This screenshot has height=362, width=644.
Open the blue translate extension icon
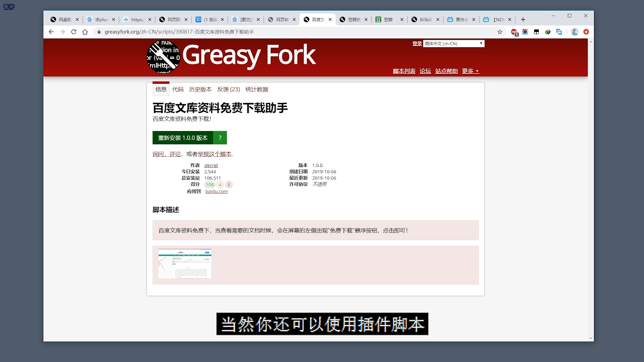coord(559,32)
